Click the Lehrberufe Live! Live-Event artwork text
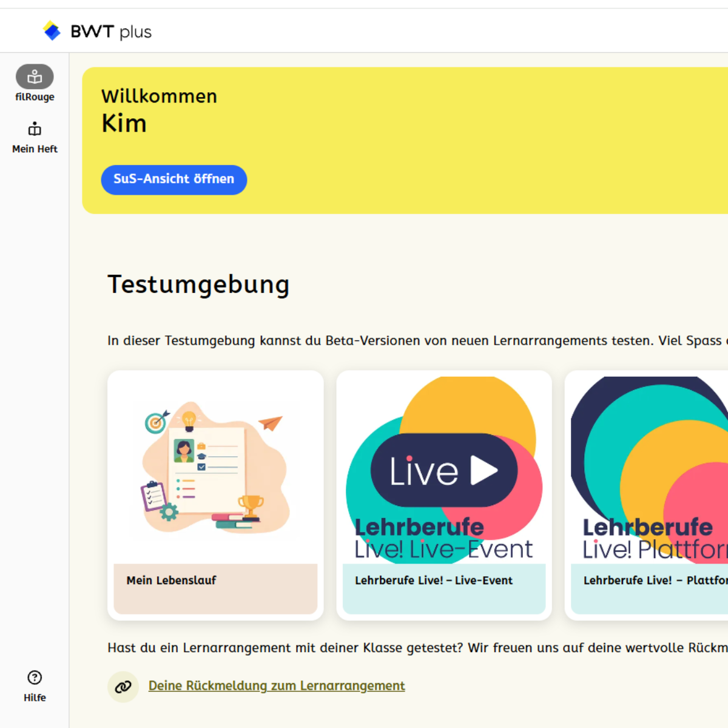This screenshot has height=728, width=728. (443, 539)
